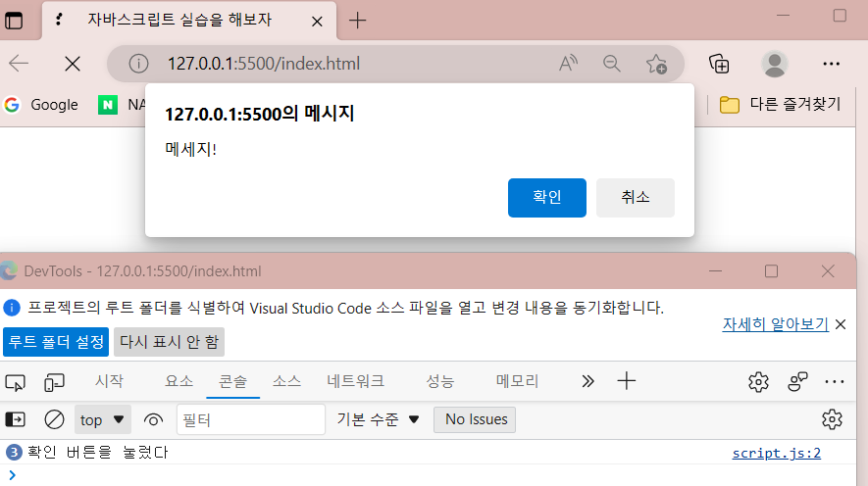Image resolution: width=868 pixels, height=486 pixels.
Task: Open browser Collections
Action: pos(719,64)
